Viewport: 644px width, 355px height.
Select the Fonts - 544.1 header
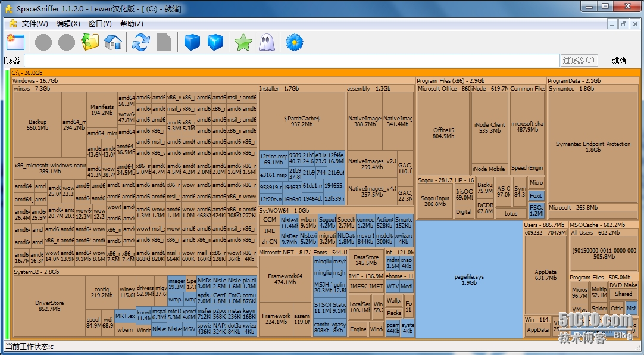click(x=330, y=253)
